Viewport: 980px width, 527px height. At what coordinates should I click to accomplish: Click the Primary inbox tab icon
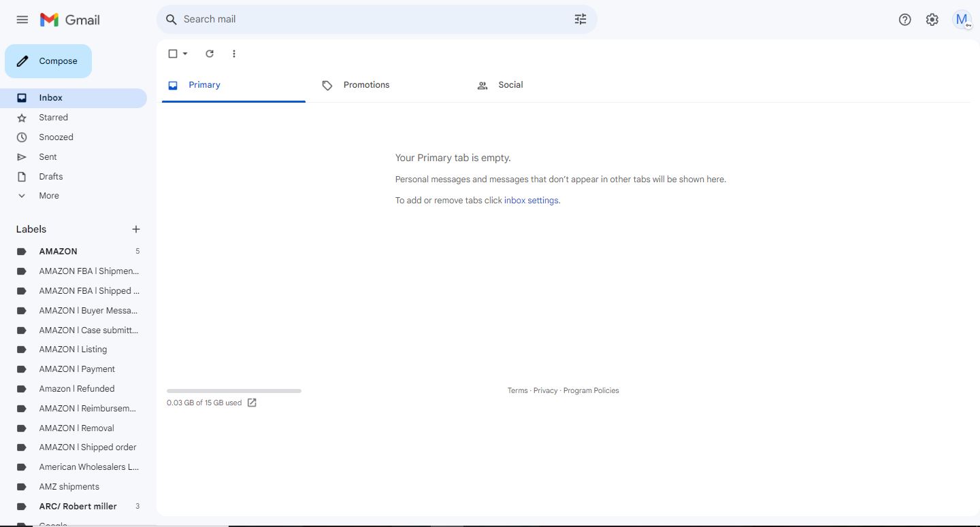173,86
